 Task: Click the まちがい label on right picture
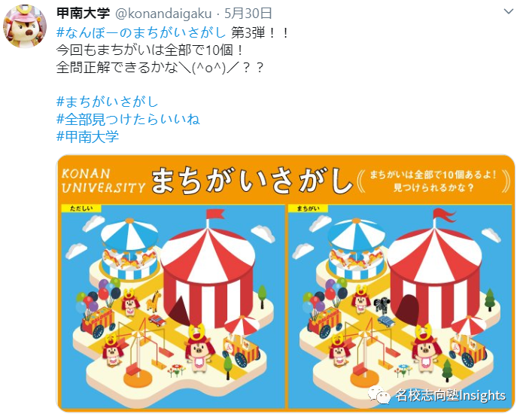click(x=308, y=208)
